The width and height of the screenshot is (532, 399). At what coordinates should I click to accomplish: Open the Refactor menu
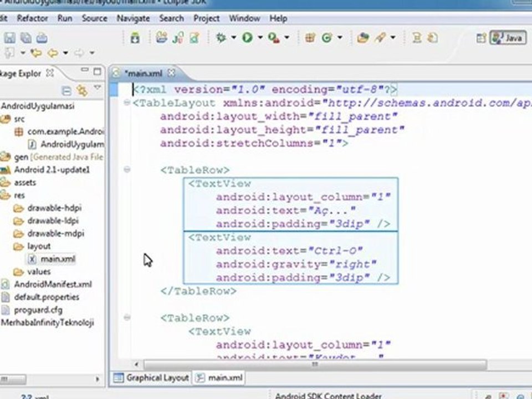coord(32,18)
